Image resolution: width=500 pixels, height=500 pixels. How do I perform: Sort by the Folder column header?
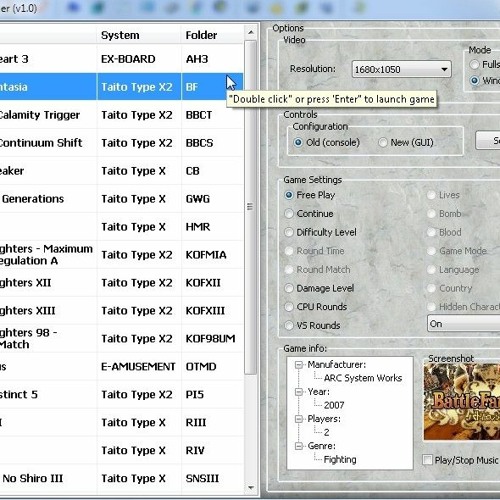coord(212,35)
